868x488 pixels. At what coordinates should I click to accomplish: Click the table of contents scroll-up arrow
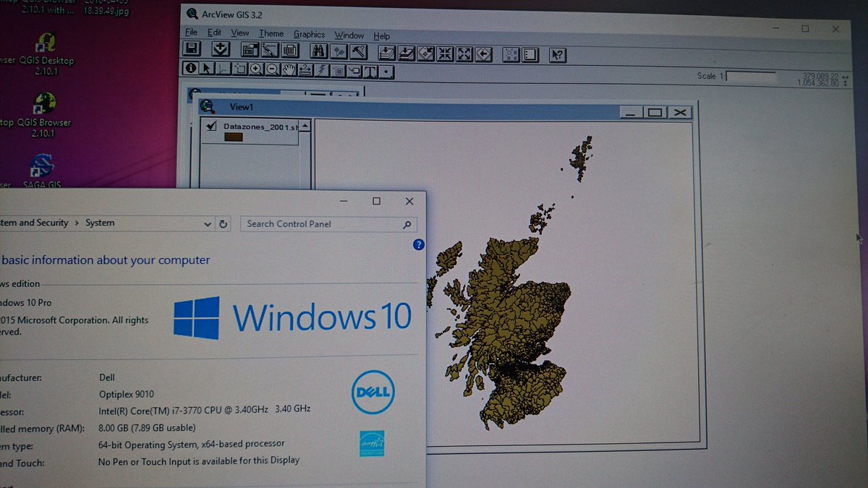coord(305,126)
